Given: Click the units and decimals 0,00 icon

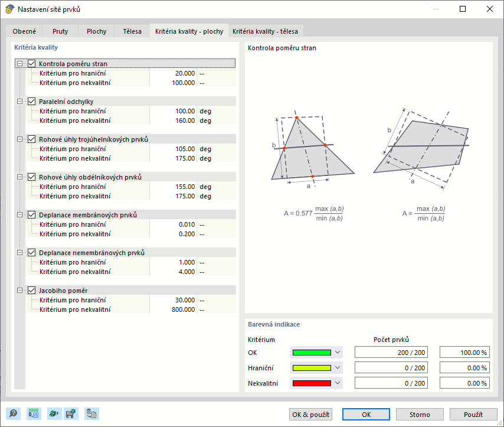Looking at the screenshot, I should (34, 413).
